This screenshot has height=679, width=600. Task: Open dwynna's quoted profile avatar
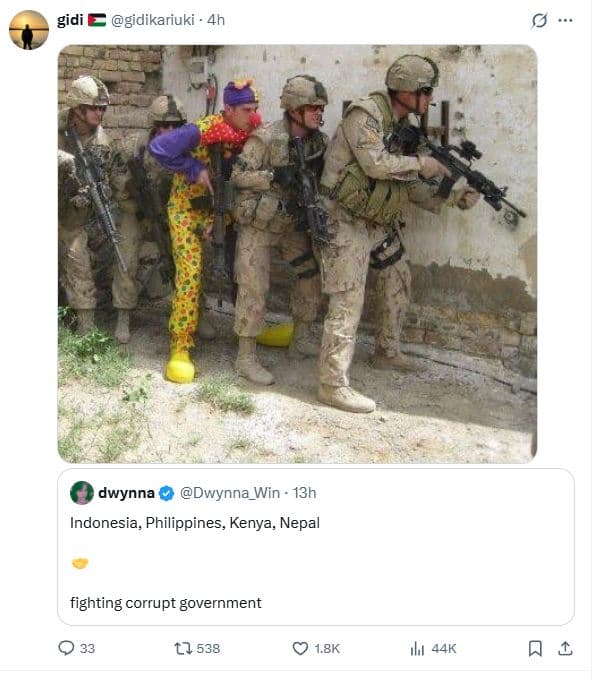point(82,493)
